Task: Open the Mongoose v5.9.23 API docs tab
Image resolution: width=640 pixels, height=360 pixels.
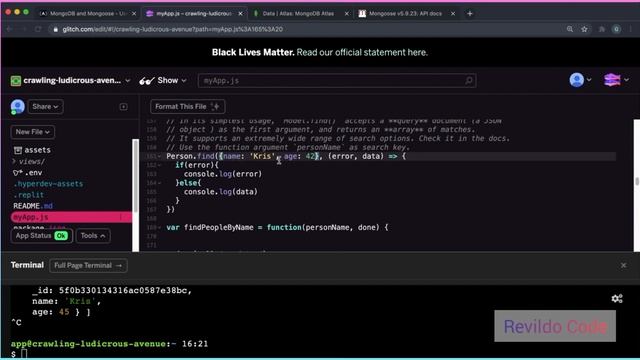Action: point(405,13)
